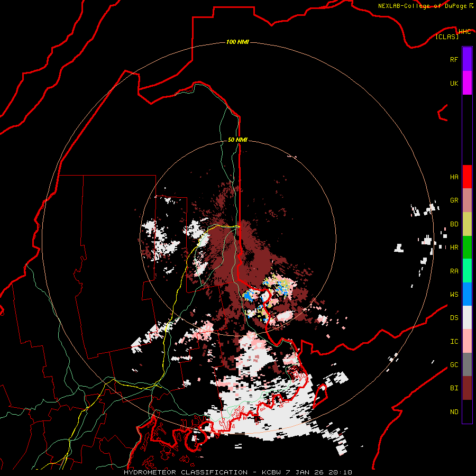Click the RA legend label
The width and height of the screenshot is (476, 476).
pyautogui.click(x=454, y=271)
